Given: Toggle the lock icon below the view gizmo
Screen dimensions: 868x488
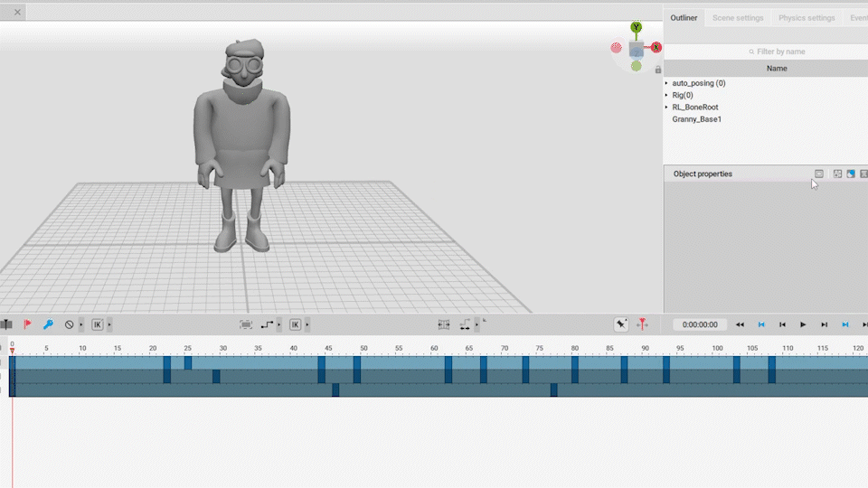Looking at the screenshot, I should click(657, 70).
